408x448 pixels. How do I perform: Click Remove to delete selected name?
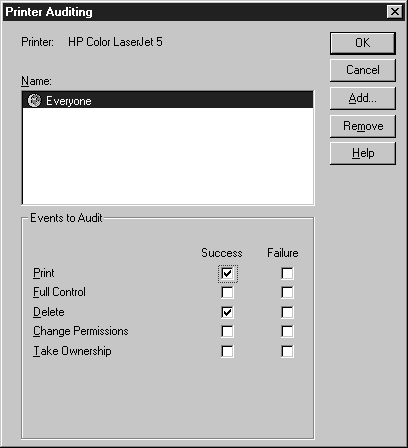[363, 126]
